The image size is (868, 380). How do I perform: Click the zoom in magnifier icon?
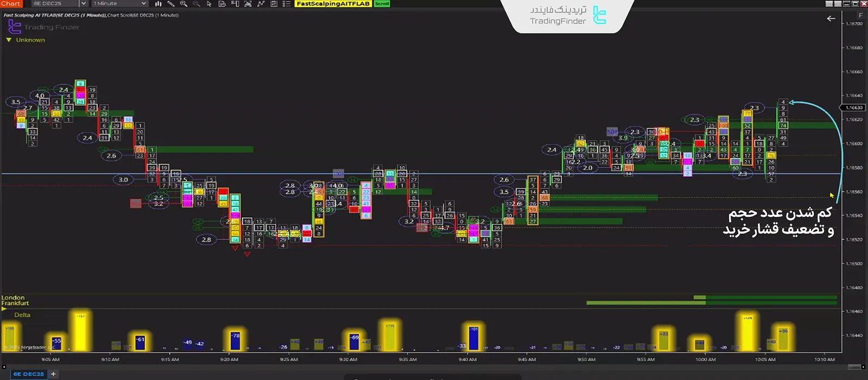click(184, 4)
